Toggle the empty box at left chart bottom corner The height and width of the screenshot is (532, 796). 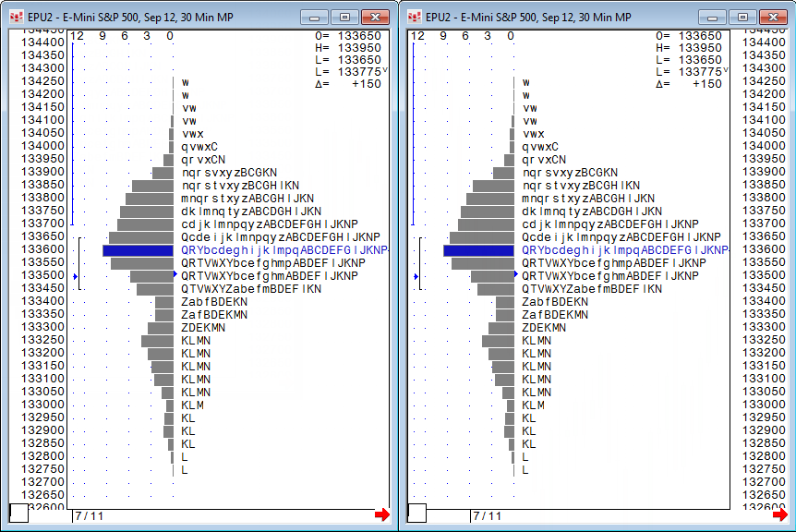(18, 514)
